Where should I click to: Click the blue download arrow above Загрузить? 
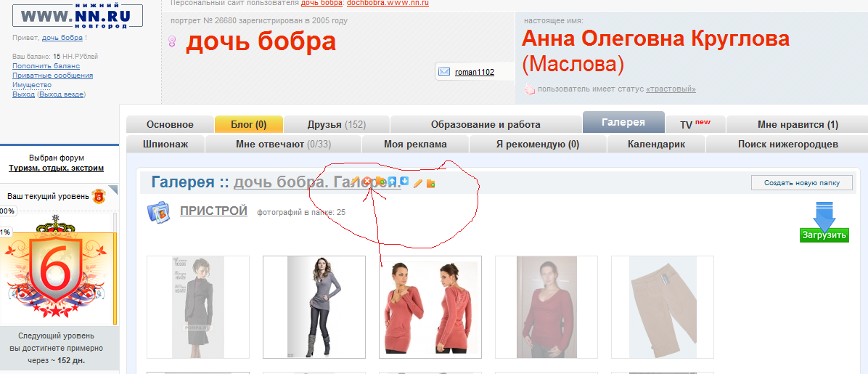[x=824, y=216]
